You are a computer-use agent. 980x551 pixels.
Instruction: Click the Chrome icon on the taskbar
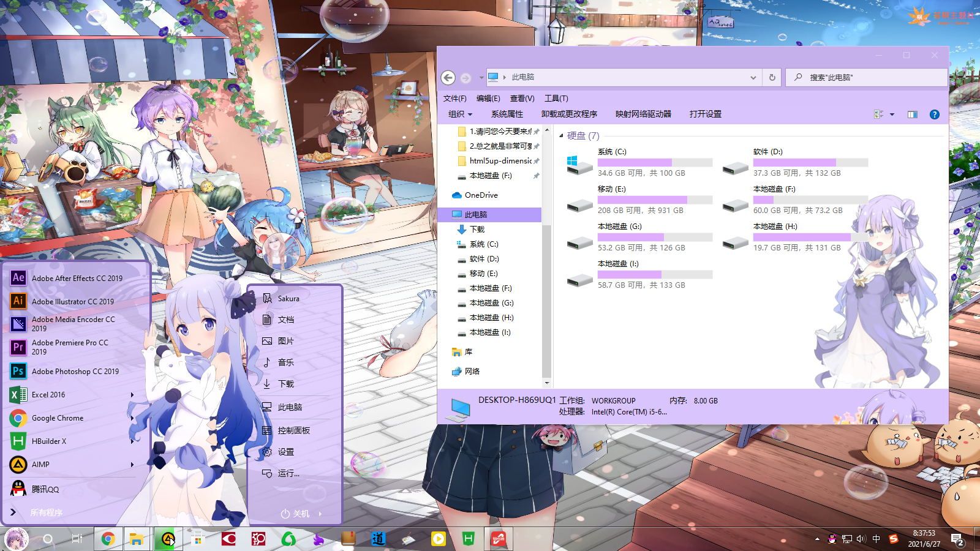(108, 539)
